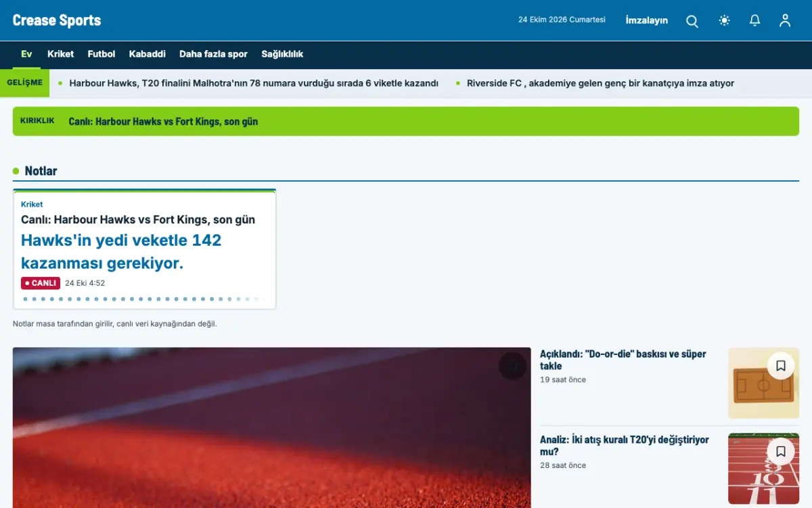Select the Kriket navigation tab
This screenshot has width=812, height=508.
tap(60, 54)
